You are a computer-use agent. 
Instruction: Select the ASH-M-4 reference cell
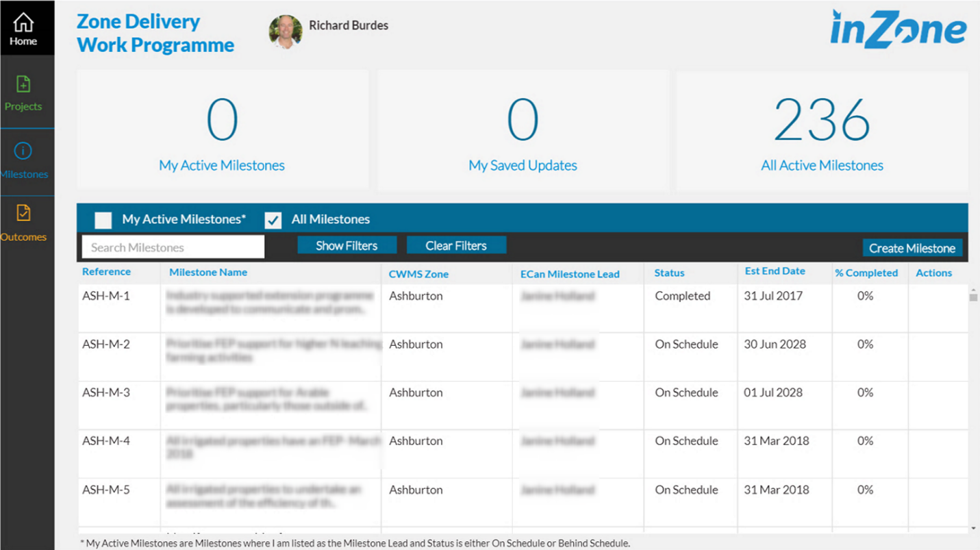pos(105,441)
